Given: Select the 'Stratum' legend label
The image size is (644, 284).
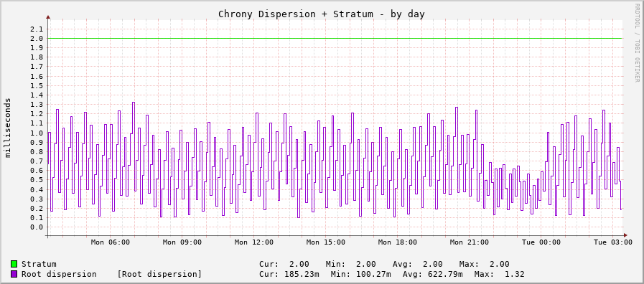Looking at the screenshot, I should click(39, 265).
